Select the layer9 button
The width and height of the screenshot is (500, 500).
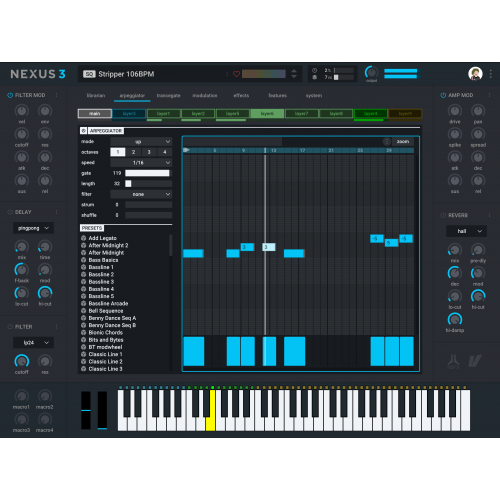405,114
